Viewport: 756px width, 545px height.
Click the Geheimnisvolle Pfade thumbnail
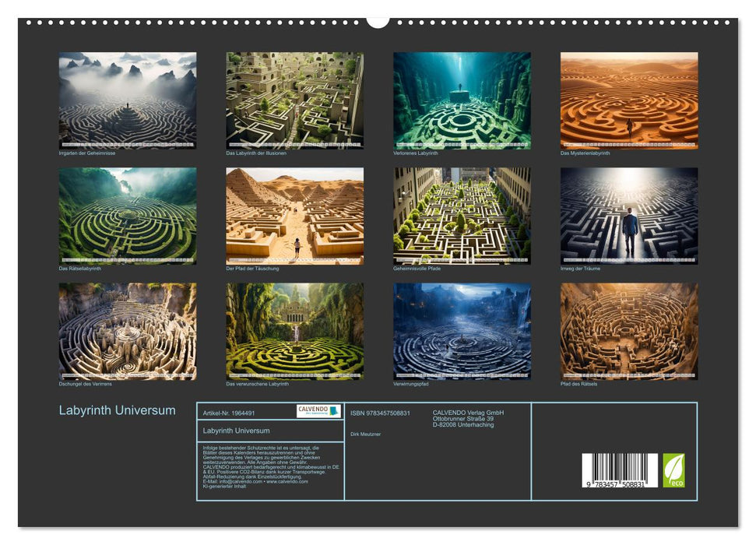pyautogui.click(x=462, y=214)
